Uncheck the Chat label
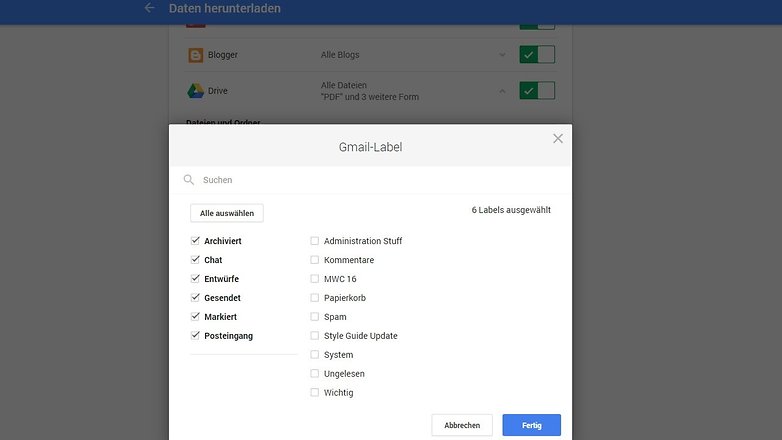Viewport: 782px width, 440px height. point(195,259)
